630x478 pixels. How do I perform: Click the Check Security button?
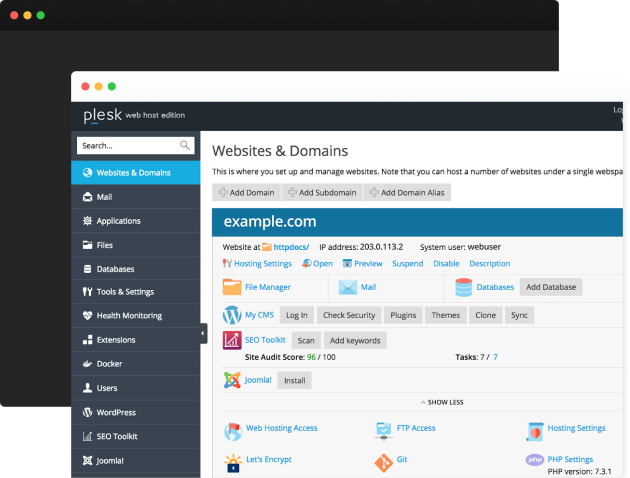click(x=349, y=315)
